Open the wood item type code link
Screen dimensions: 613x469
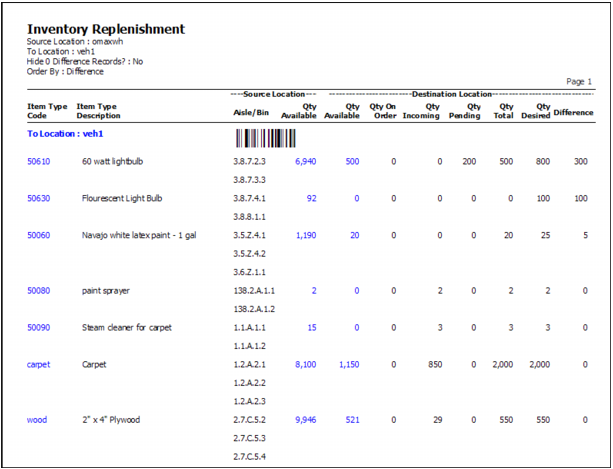pyautogui.click(x=36, y=421)
